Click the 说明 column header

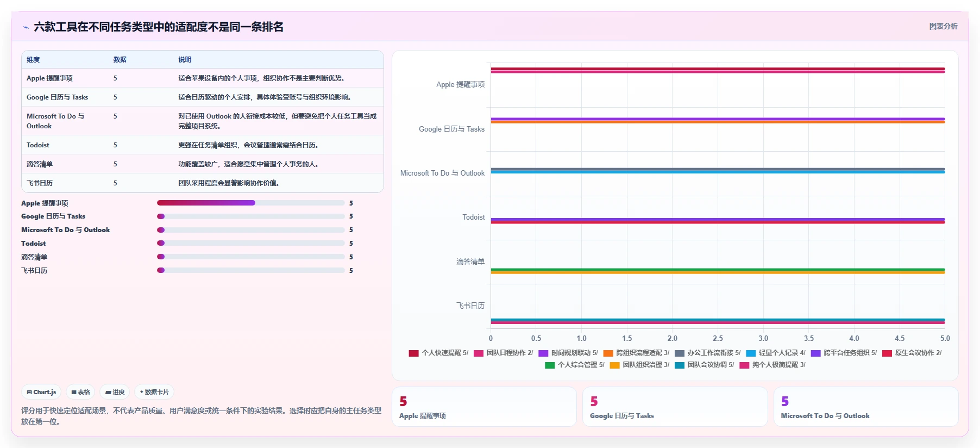click(x=185, y=60)
